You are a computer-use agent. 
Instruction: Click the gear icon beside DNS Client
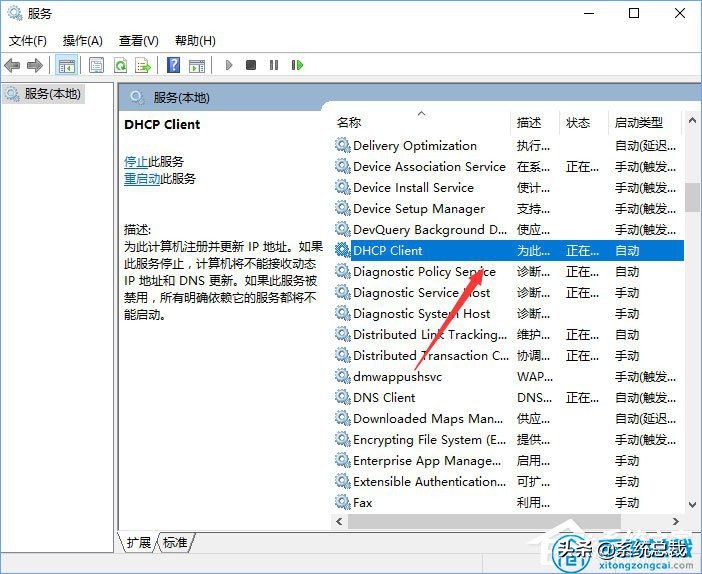click(342, 398)
